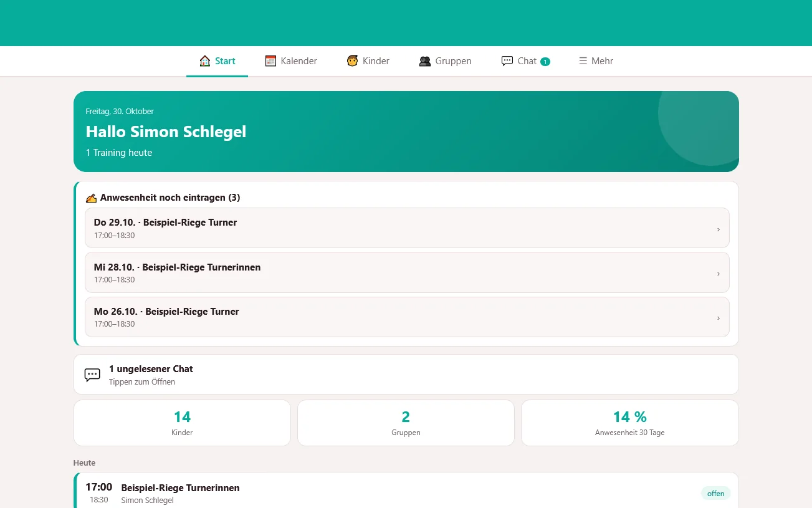Click the 14 % Anwesenheit 30 Tage card

click(630, 423)
